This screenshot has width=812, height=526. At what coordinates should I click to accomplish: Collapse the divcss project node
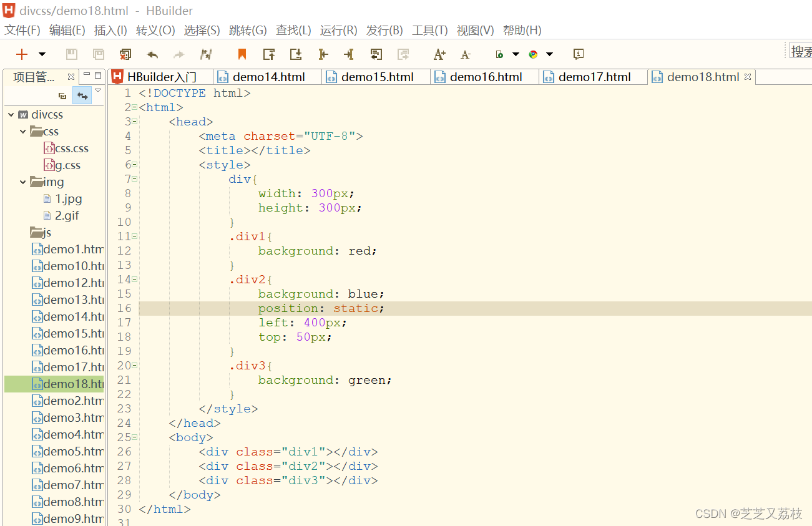pyautogui.click(x=11, y=115)
